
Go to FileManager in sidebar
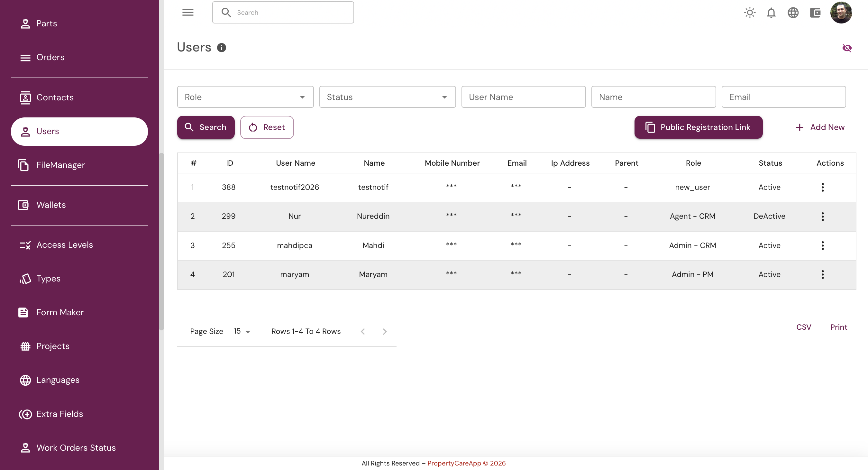(61, 165)
